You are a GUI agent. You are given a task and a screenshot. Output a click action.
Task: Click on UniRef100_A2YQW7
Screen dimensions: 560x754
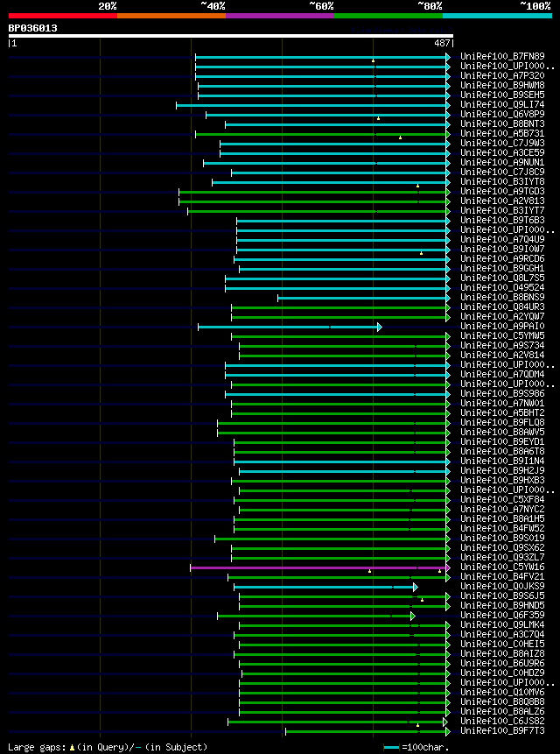pos(502,316)
